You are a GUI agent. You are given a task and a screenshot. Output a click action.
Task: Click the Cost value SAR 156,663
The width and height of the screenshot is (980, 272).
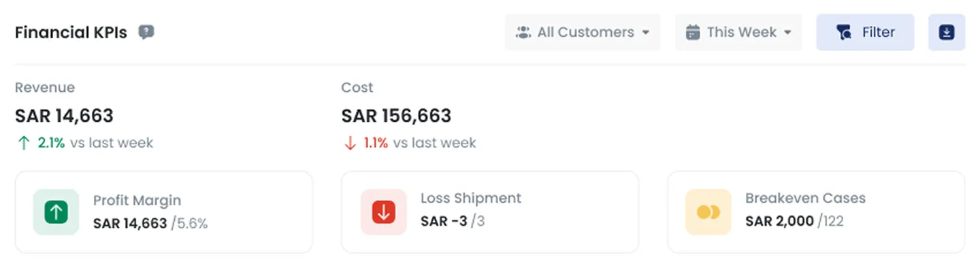[x=396, y=116]
